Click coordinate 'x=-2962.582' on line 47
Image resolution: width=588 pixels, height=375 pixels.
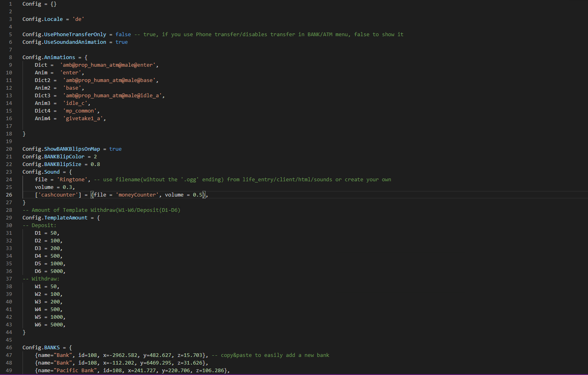click(120, 355)
